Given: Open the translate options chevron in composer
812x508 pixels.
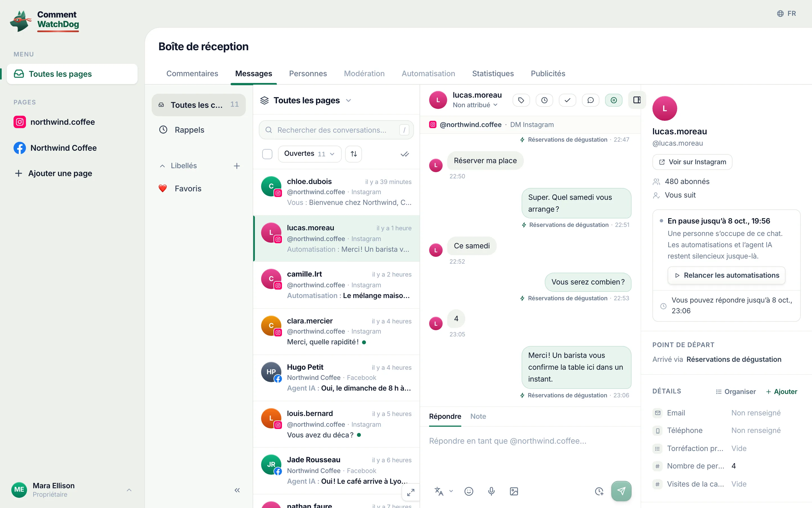Looking at the screenshot, I should (x=451, y=491).
